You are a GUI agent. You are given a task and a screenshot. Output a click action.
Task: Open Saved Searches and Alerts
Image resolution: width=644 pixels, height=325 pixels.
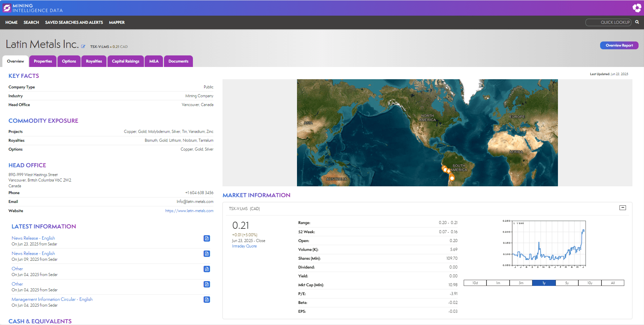tap(74, 22)
